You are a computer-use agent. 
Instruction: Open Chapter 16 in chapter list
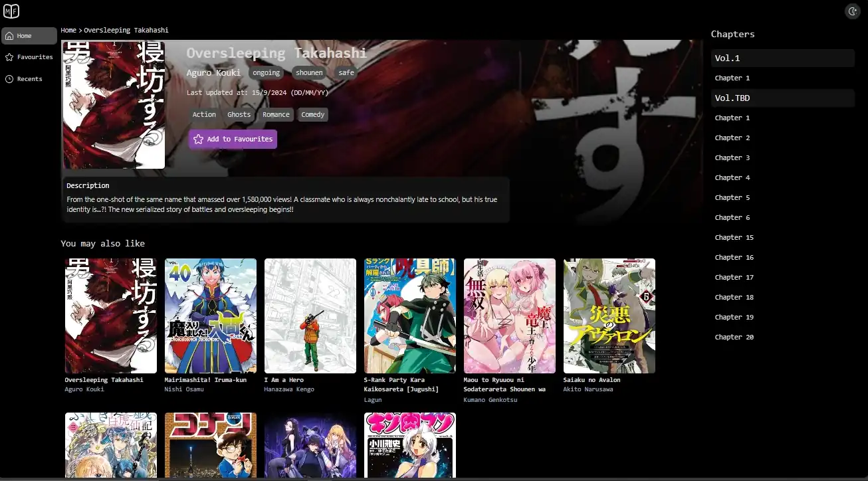point(734,257)
